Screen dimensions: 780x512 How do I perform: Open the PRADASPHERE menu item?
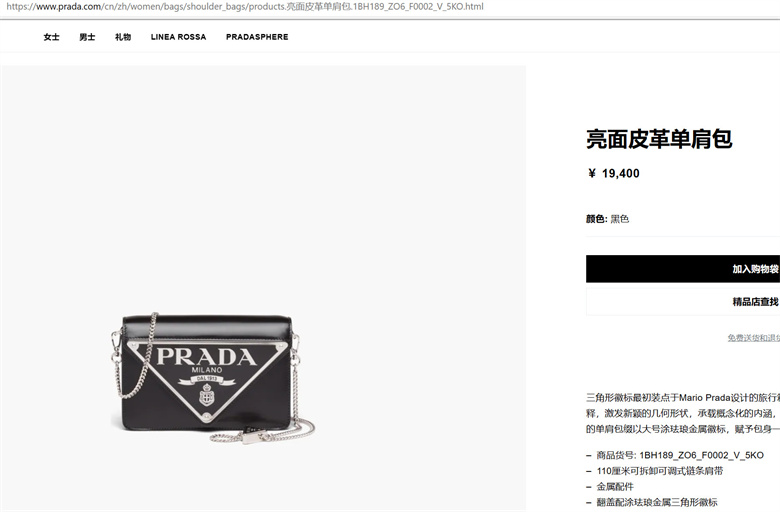tap(257, 37)
